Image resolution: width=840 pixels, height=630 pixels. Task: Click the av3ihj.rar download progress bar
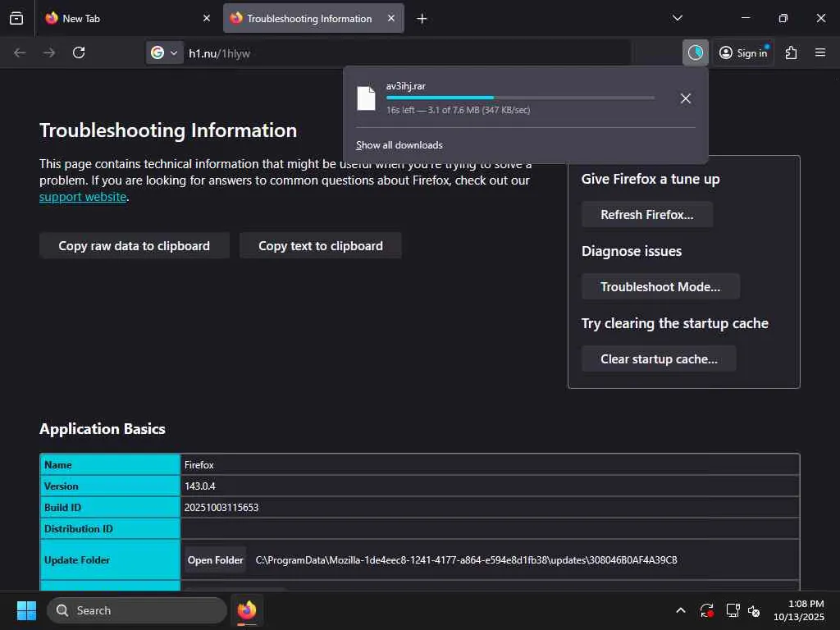point(520,98)
